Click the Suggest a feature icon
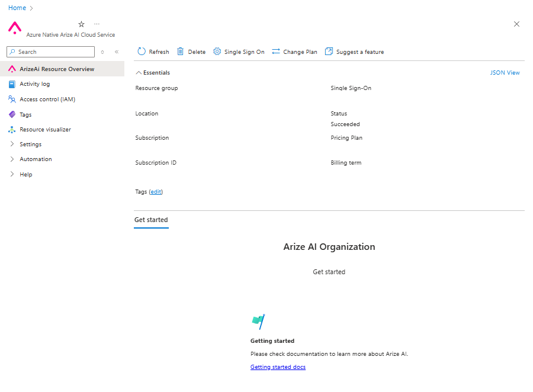533x392 pixels. click(329, 52)
